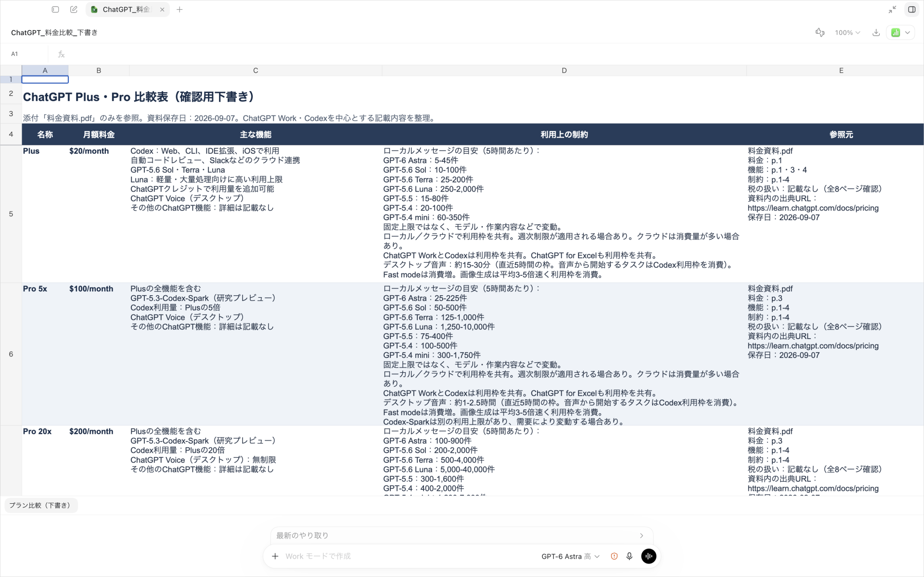Open the プラン比較（下書き） sheet tab
Viewport: 924px width, 577px height.
(41, 505)
